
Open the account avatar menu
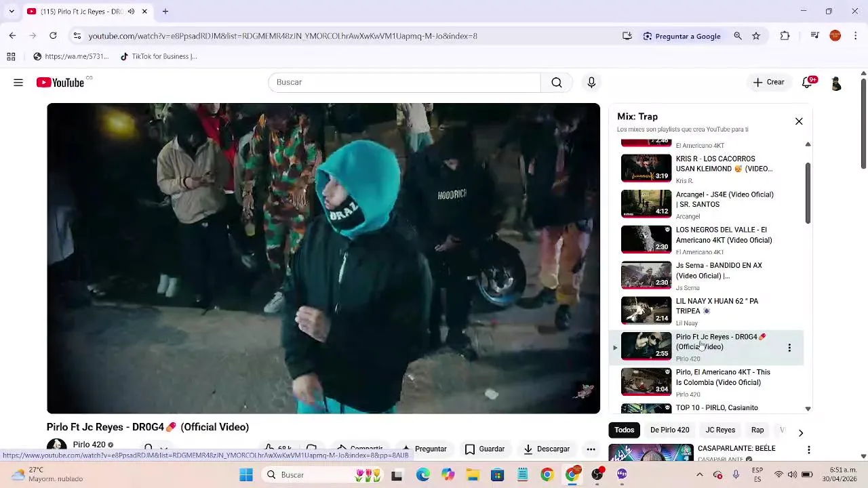pos(836,83)
